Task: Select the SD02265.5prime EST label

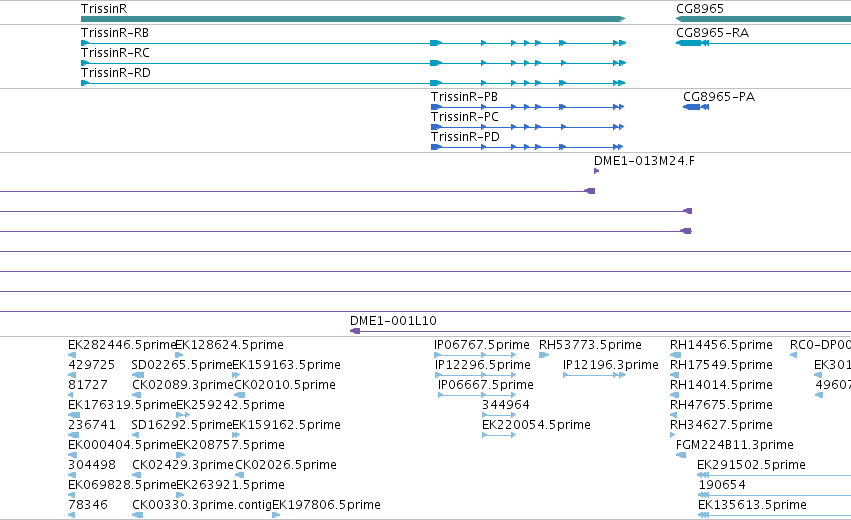Action: (x=182, y=365)
